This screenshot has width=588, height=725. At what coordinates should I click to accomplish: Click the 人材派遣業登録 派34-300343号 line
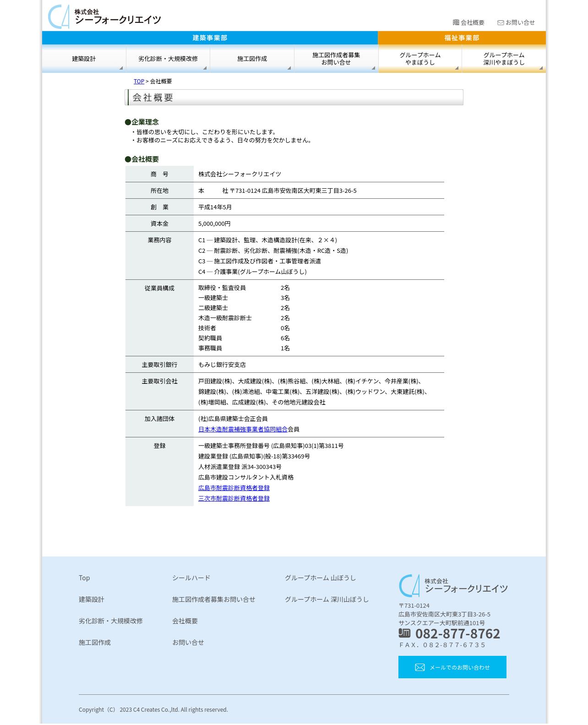[240, 467]
